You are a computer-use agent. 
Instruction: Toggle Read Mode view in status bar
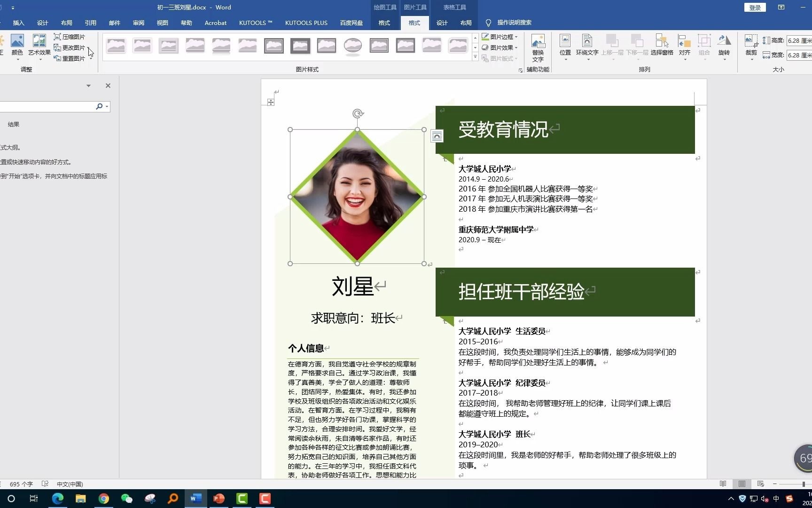pyautogui.click(x=723, y=484)
